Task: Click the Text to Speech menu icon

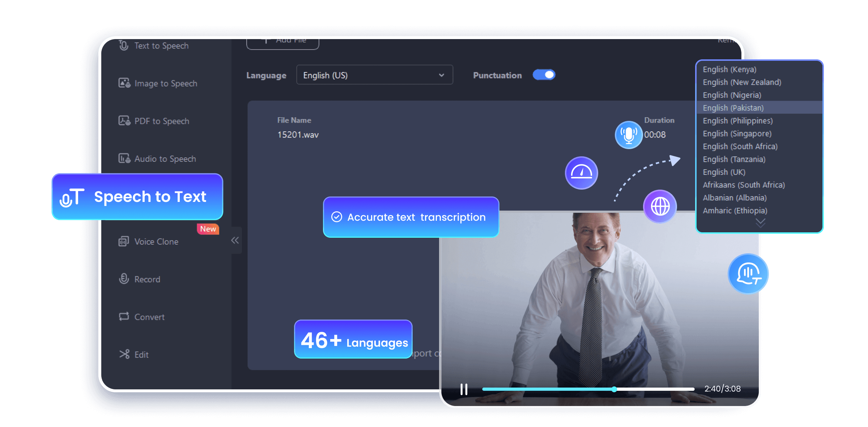Action: 123,46
